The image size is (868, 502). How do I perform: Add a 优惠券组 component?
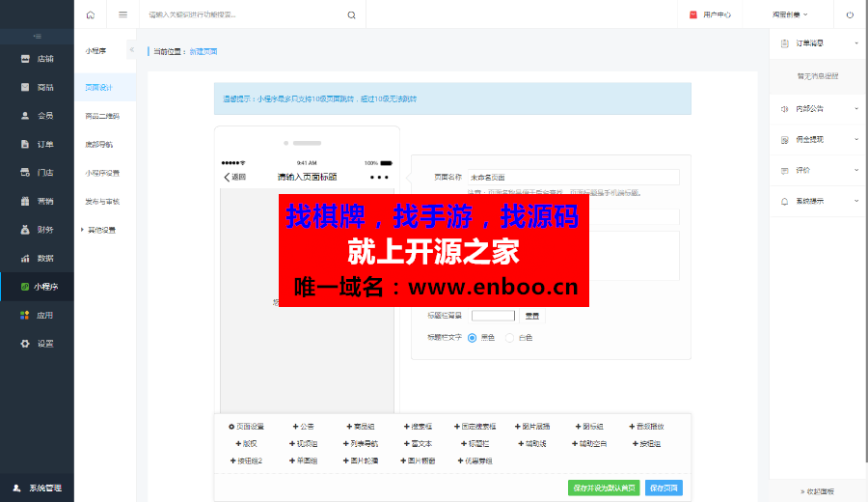[x=475, y=461]
